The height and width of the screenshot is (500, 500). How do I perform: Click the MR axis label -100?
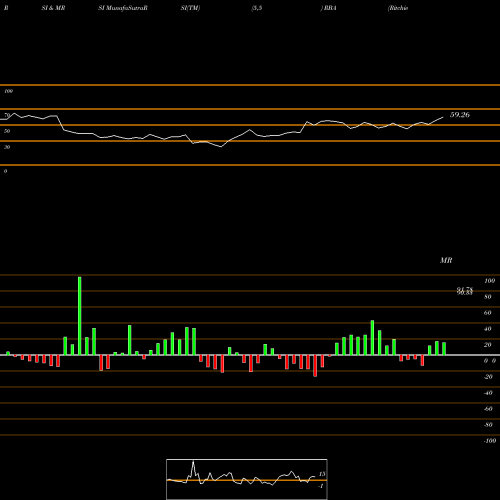coord(490,441)
